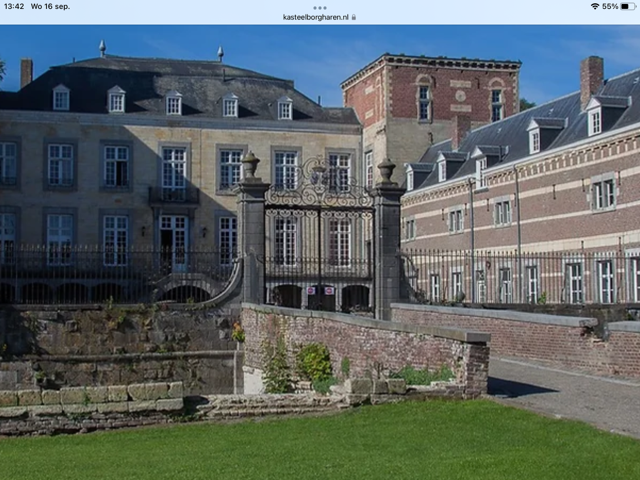Tap the lock icon beside the URL

(x=353, y=17)
